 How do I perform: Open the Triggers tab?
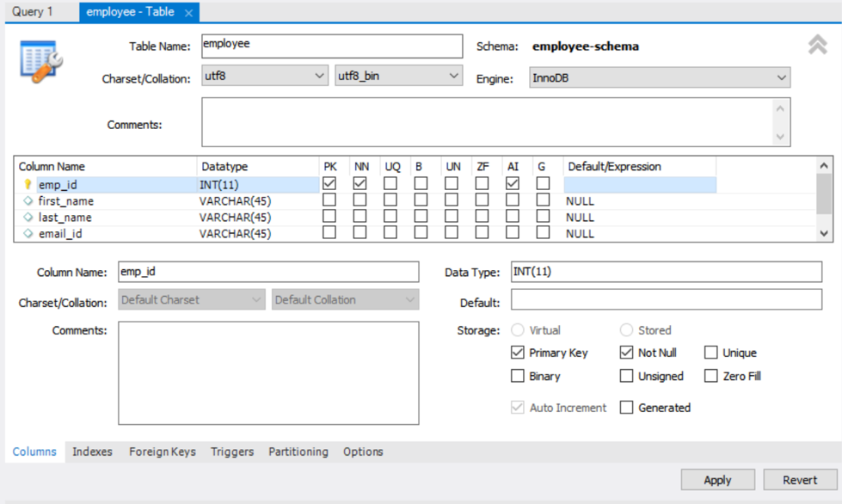pos(232,452)
